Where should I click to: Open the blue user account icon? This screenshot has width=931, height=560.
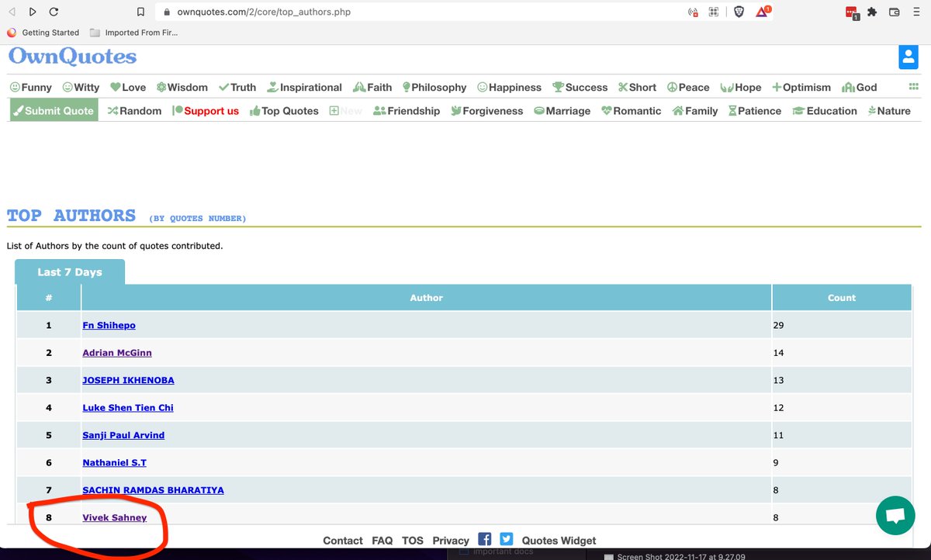908,57
